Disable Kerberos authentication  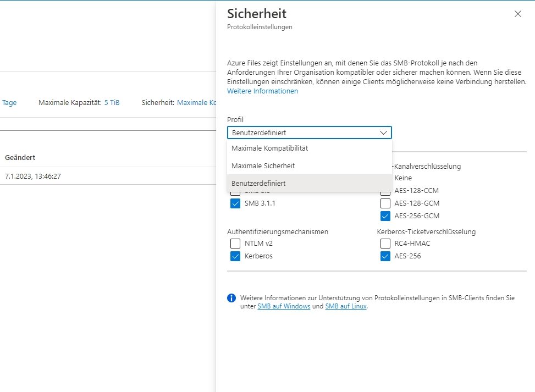(235, 256)
